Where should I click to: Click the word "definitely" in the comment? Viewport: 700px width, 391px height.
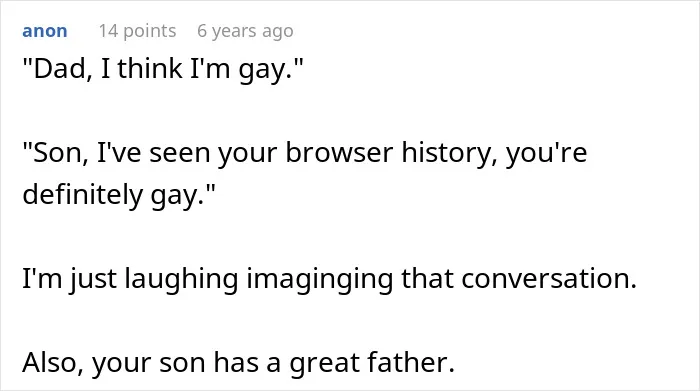tap(82, 195)
